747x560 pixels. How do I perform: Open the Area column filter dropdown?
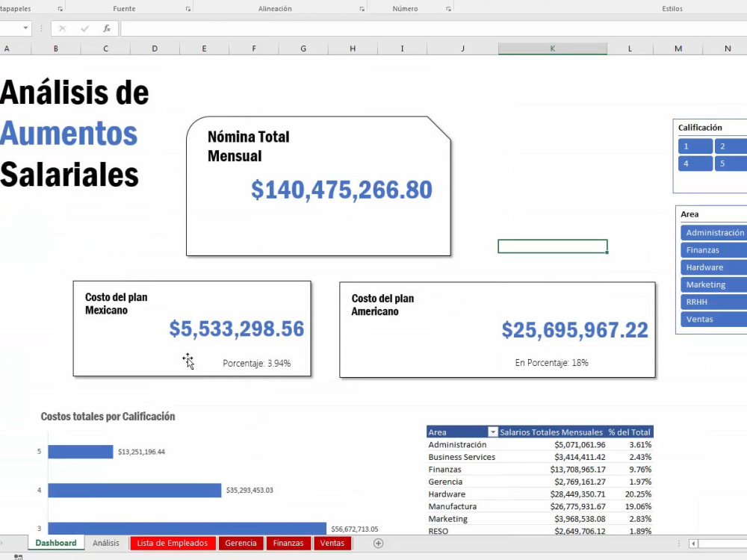point(493,432)
